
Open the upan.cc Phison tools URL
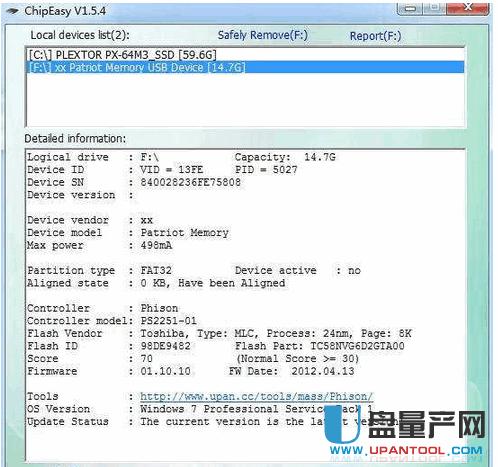tap(256, 396)
